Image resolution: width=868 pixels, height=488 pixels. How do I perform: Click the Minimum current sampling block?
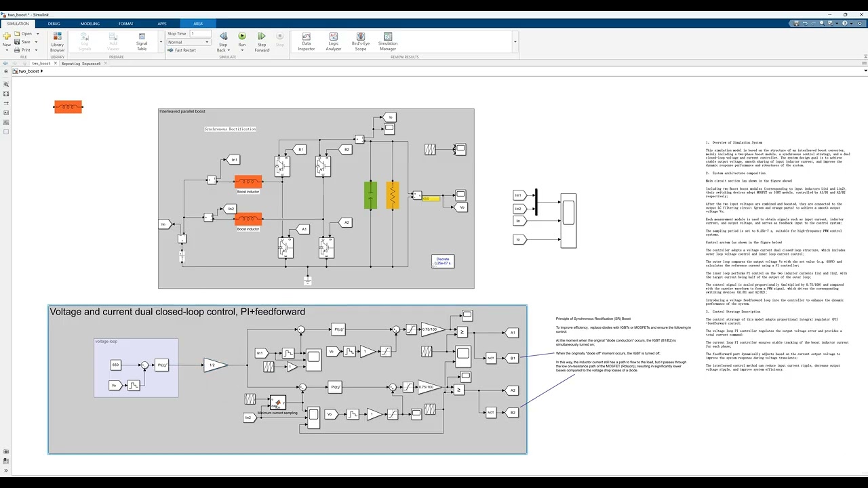(x=277, y=403)
